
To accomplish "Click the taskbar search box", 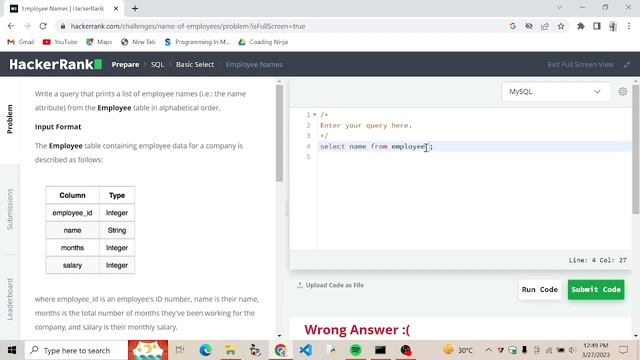I will [x=76, y=350].
